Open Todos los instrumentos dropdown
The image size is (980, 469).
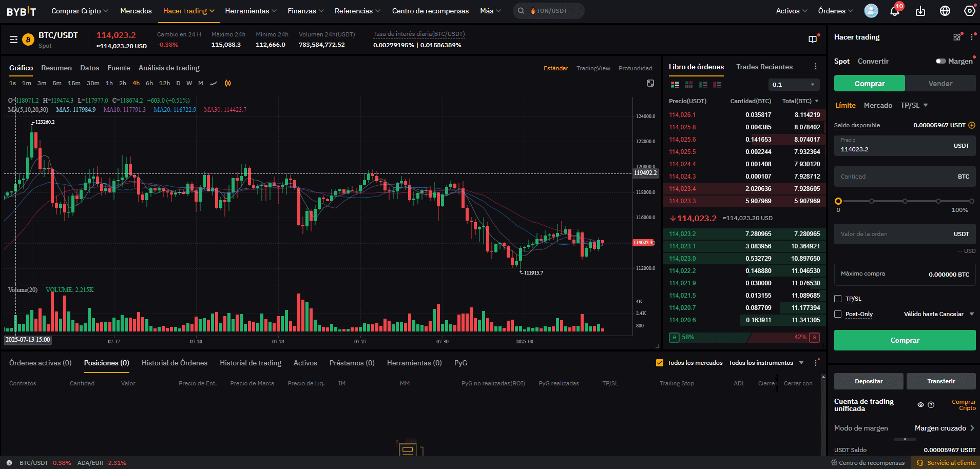tap(766, 363)
